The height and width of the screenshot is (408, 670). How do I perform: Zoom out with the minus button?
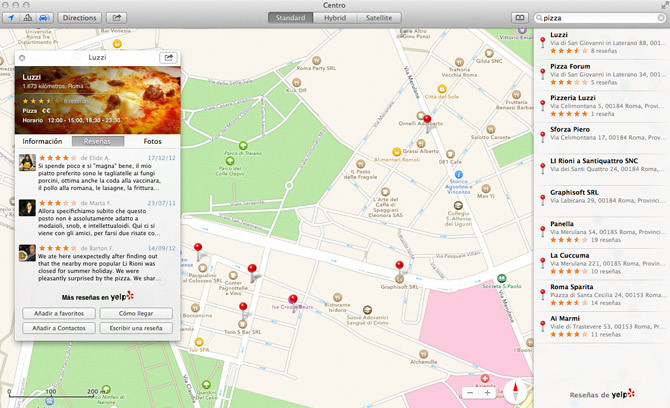[472, 393]
